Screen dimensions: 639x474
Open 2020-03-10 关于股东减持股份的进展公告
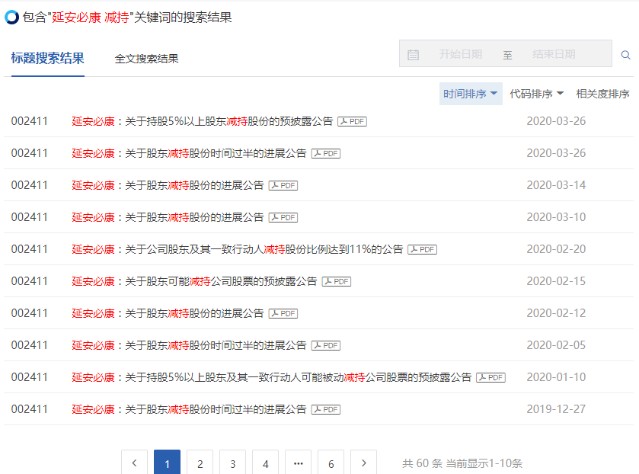click(168, 218)
